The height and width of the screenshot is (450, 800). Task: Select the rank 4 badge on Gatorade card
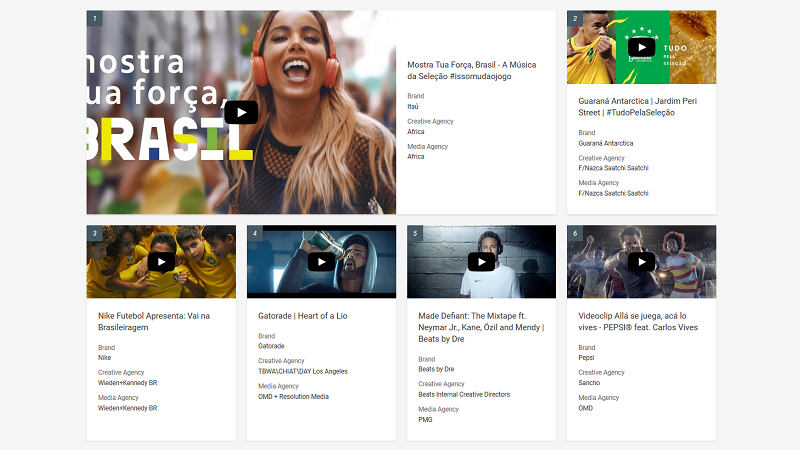pyautogui.click(x=255, y=233)
